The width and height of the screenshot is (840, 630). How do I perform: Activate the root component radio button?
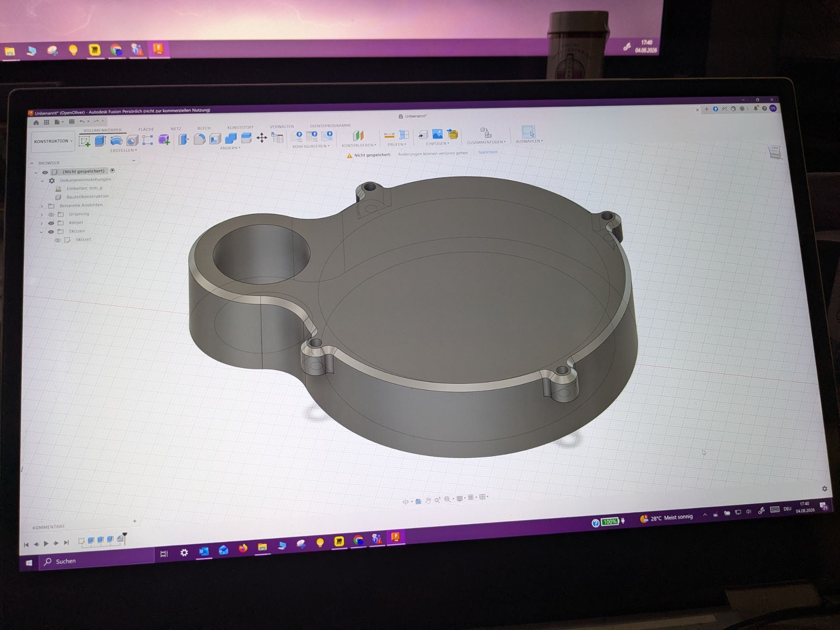112,171
